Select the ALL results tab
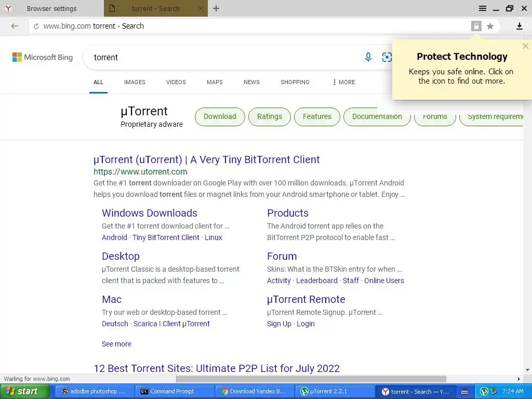Image resolution: width=532 pixels, height=399 pixels. [x=98, y=82]
